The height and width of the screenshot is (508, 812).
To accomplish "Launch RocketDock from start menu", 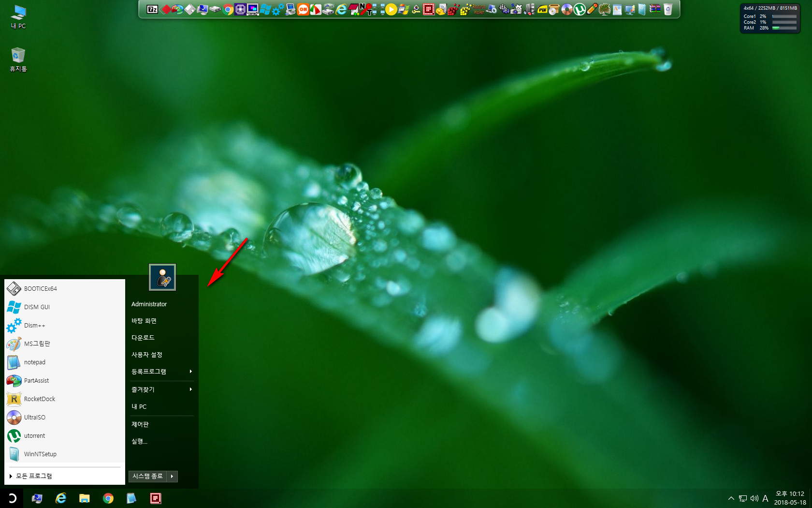I will pyautogui.click(x=64, y=399).
